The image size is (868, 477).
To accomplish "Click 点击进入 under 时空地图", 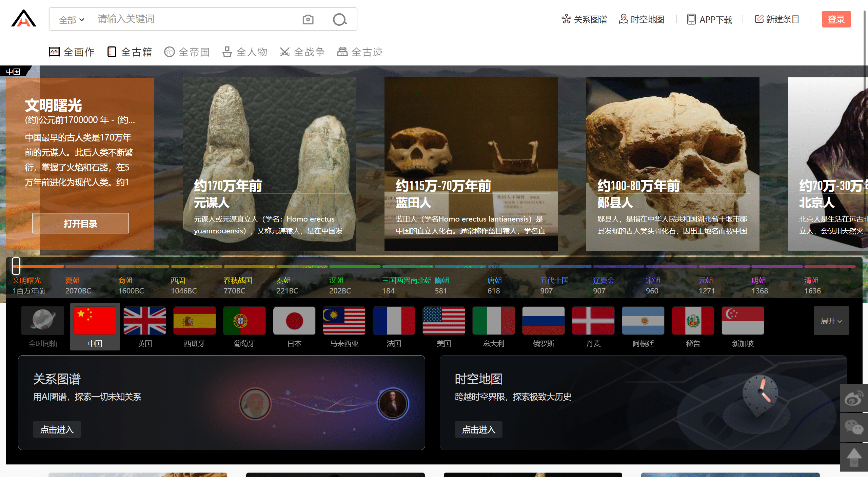I will (x=479, y=430).
